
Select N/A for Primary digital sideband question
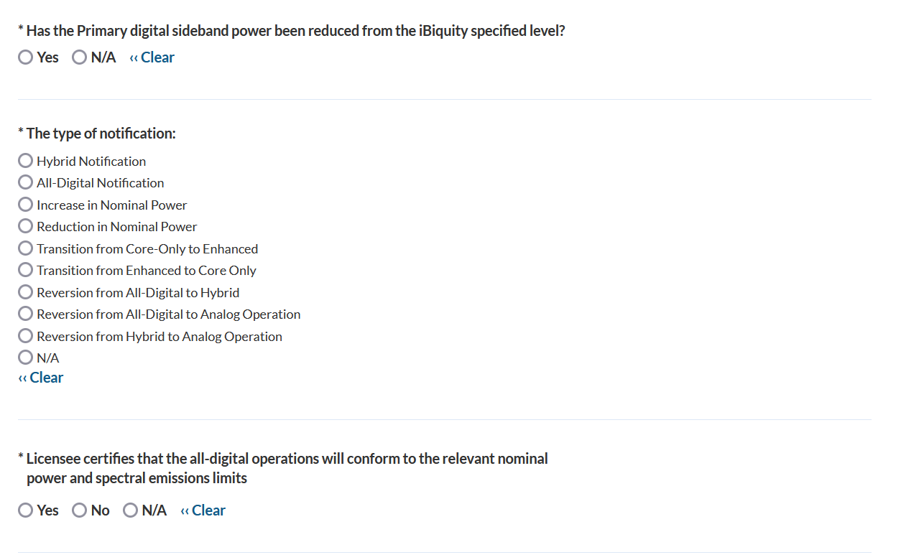click(80, 57)
